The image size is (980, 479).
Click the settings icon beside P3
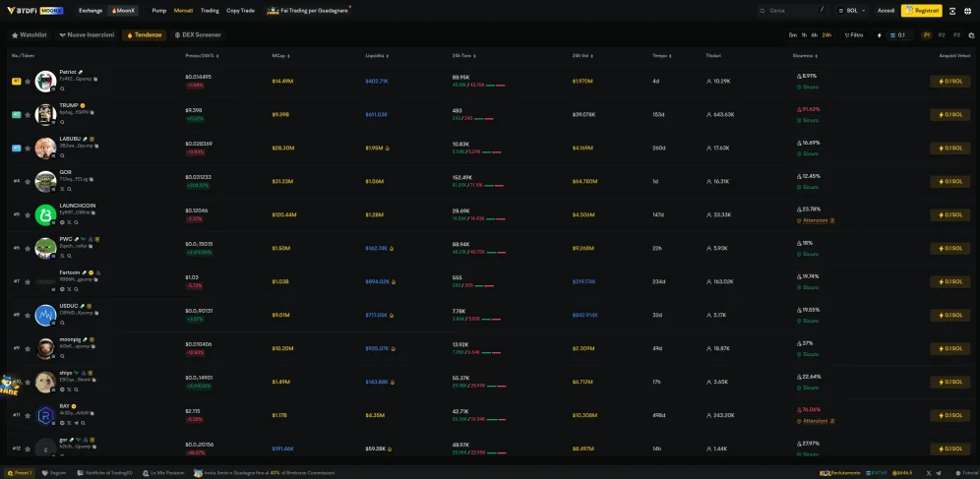(x=971, y=35)
